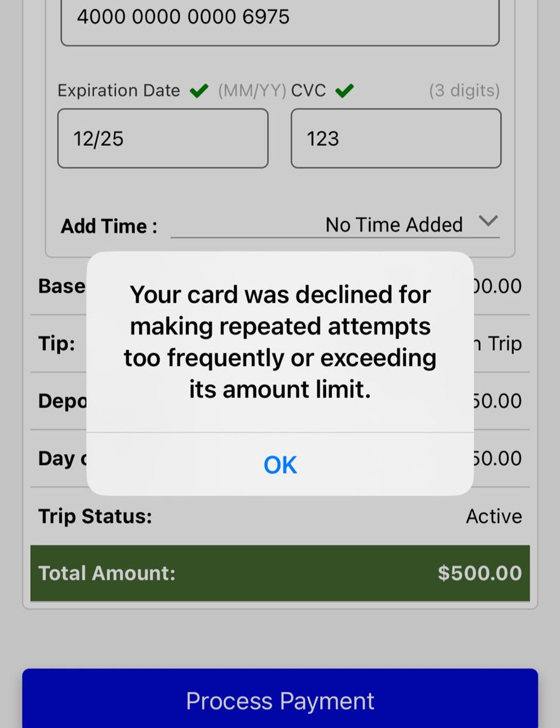This screenshot has width=560, height=728.
Task: Tap the $500.00 total value
Action: click(479, 573)
